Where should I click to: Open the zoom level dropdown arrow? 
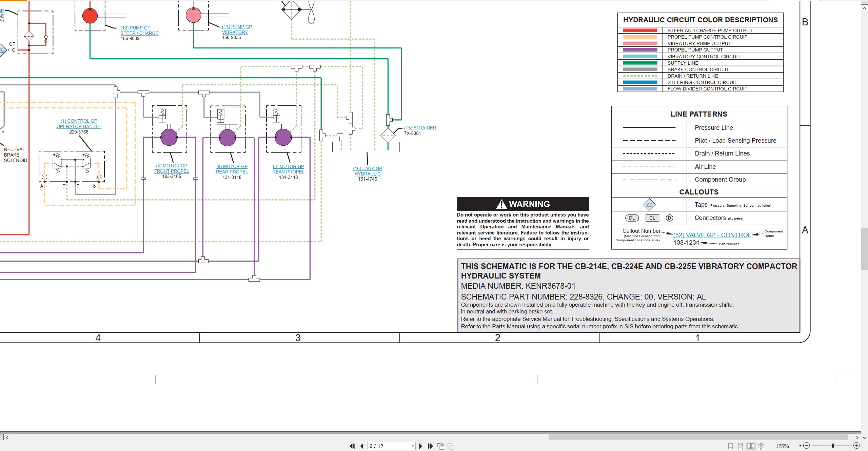click(x=800, y=446)
